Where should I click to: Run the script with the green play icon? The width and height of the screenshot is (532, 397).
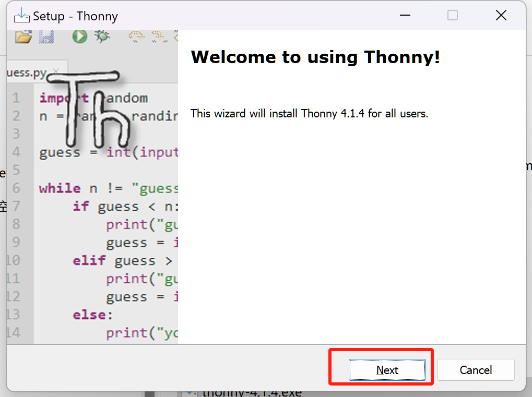pos(79,37)
